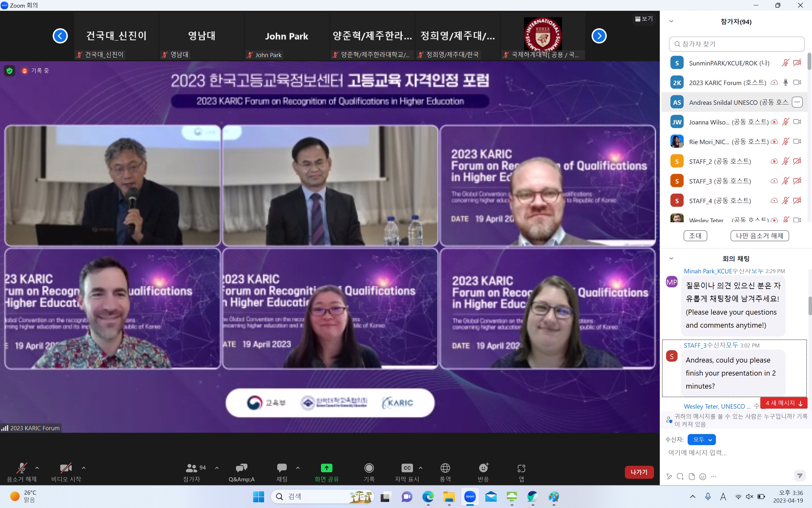Open chat emoji picker
This screenshot has width=812, height=508.
[703, 477]
